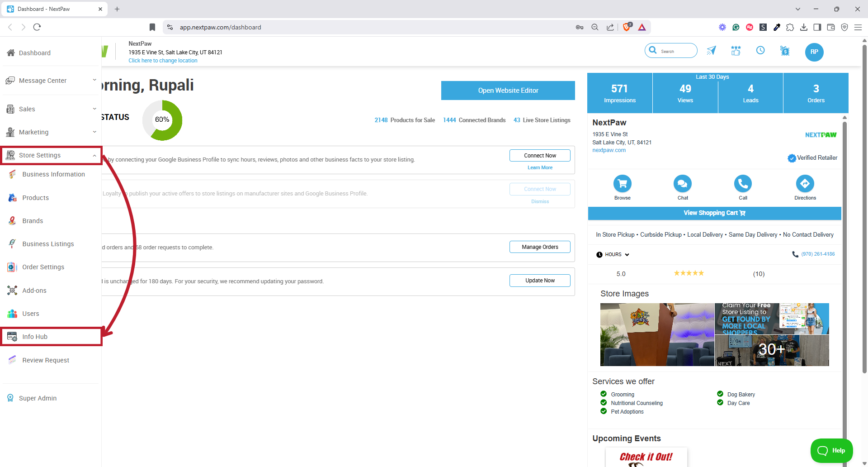868x467 pixels.
Task: Click the Store Settings storefront icon
Action: (10, 155)
